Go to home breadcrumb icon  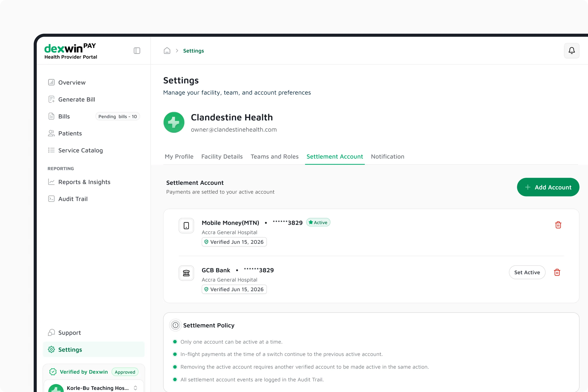[x=167, y=51]
